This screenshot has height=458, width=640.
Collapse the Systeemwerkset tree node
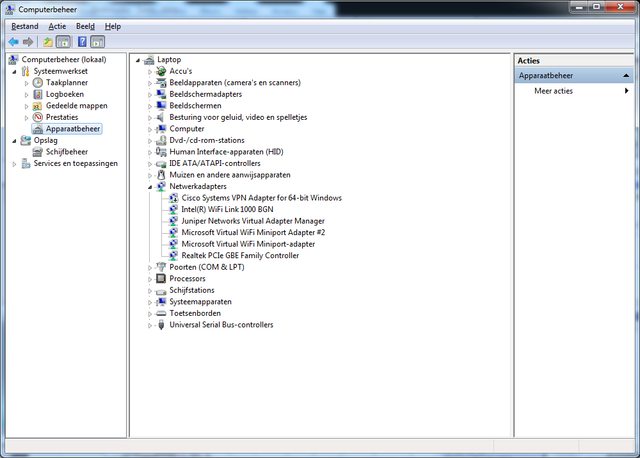click(14, 72)
